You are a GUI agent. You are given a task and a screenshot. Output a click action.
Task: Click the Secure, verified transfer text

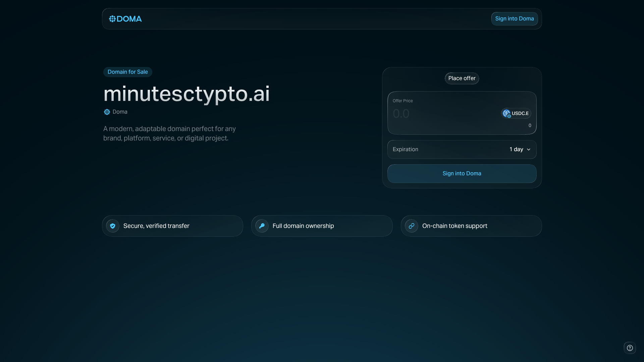156,226
